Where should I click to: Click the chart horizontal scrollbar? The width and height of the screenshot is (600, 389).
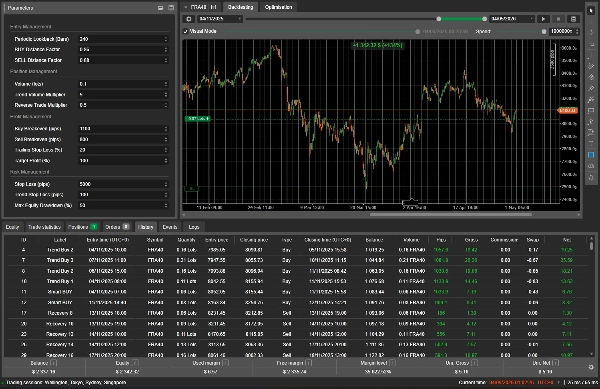[x=450, y=215]
